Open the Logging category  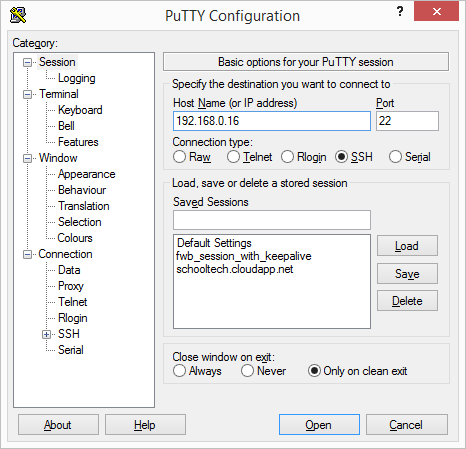77,78
